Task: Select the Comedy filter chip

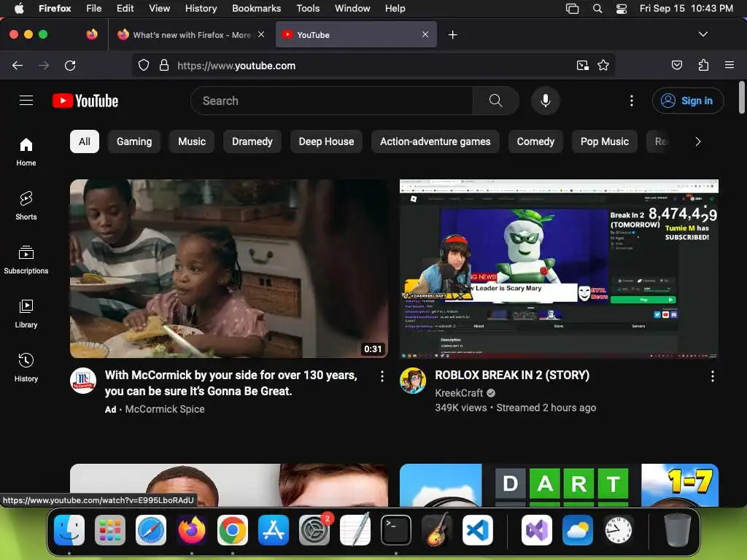Action: click(x=535, y=141)
